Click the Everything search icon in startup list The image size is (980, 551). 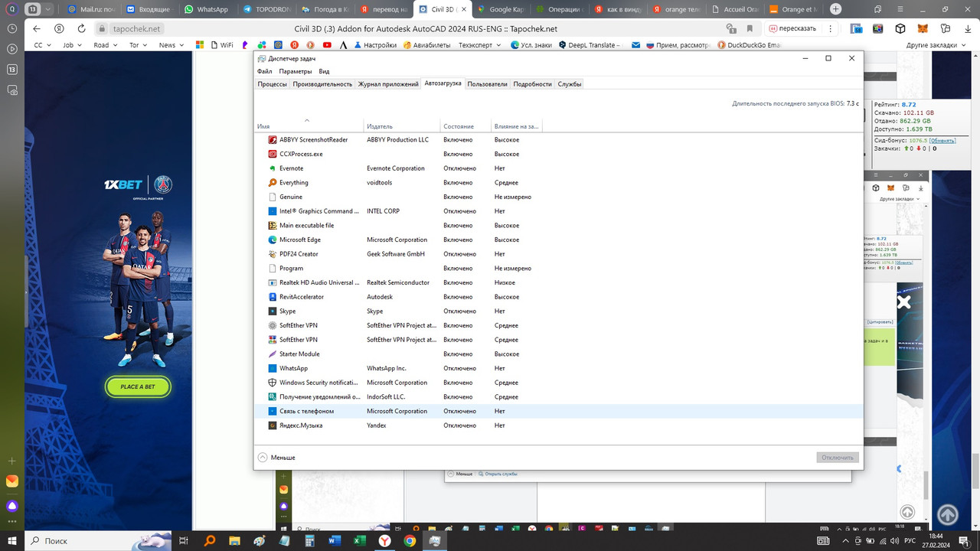(271, 182)
